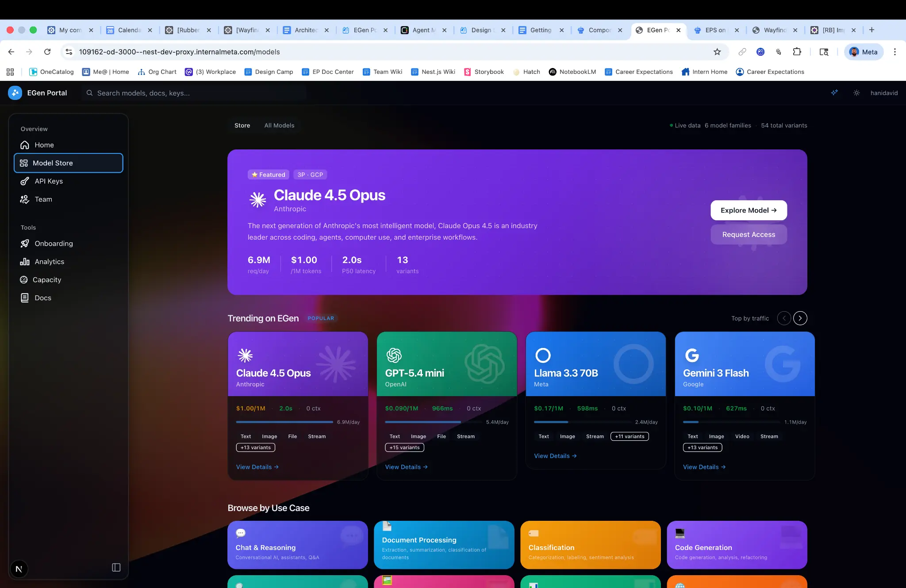Click Explore Model button
This screenshot has height=588, width=906.
(749, 210)
